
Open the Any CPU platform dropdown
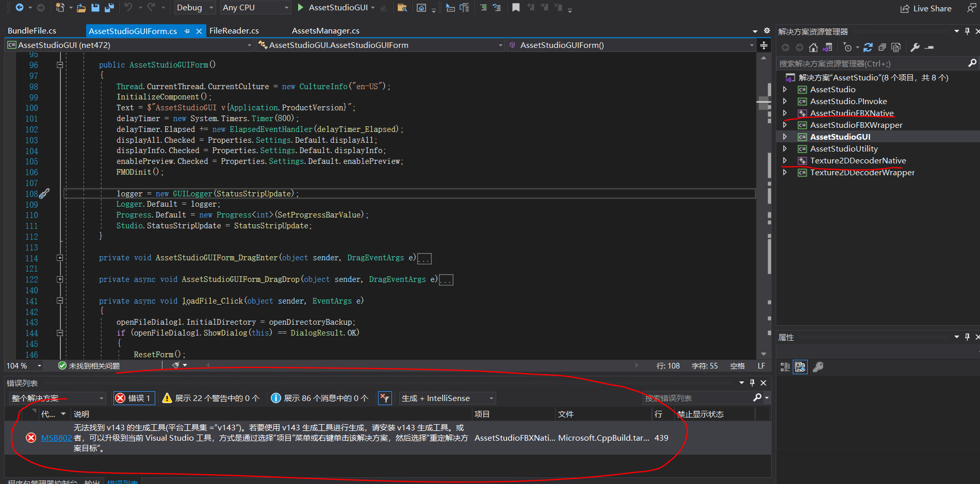click(255, 8)
